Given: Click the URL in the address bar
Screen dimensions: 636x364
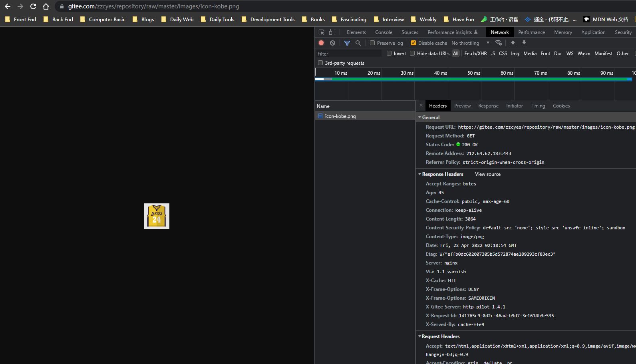Looking at the screenshot, I should coord(153,6).
